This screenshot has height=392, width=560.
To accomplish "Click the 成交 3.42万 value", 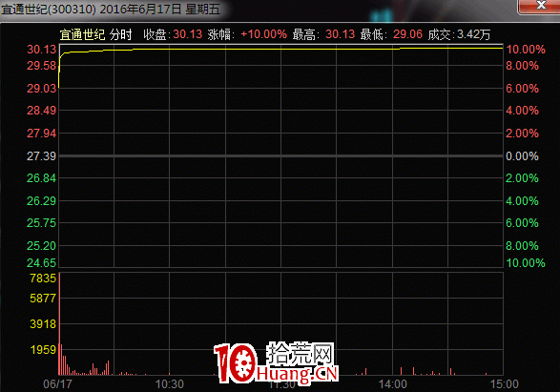I will pyautogui.click(x=459, y=34).
